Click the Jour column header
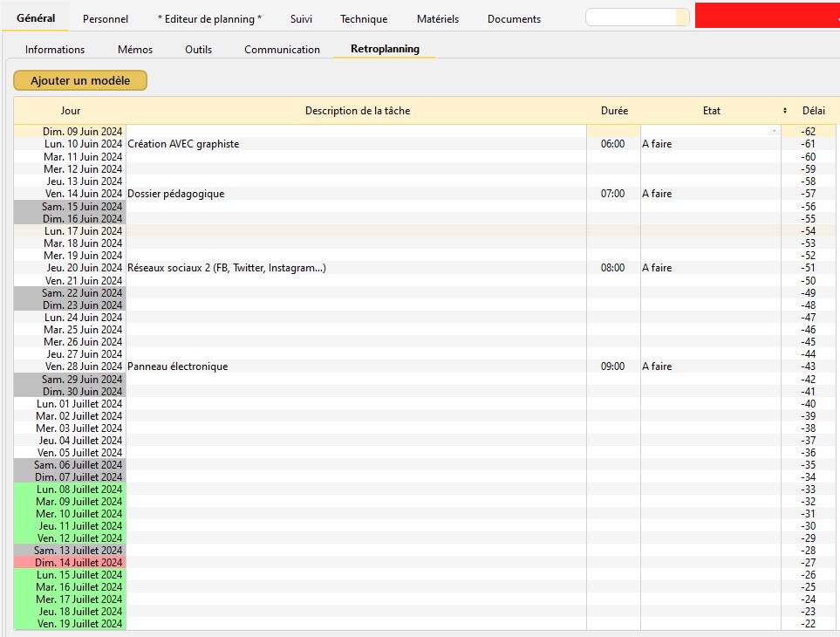 point(71,111)
